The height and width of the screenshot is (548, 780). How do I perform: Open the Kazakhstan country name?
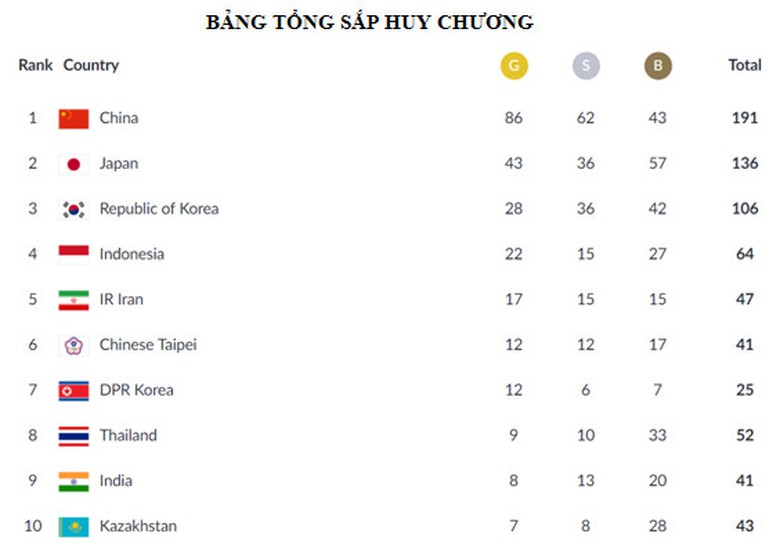tap(138, 526)
